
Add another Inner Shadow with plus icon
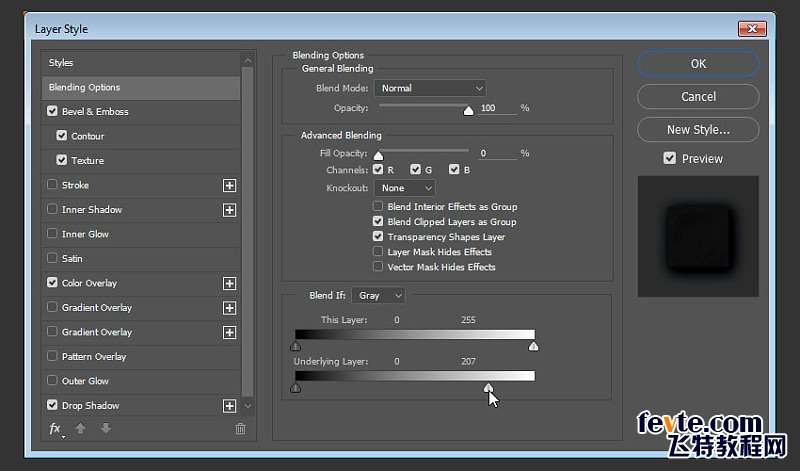230,210
